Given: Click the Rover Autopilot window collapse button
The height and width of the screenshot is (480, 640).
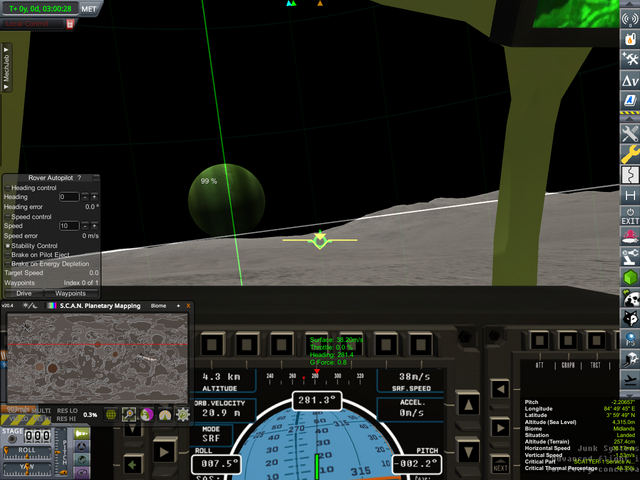Looking at the screenshot, I should pos(96,178).
